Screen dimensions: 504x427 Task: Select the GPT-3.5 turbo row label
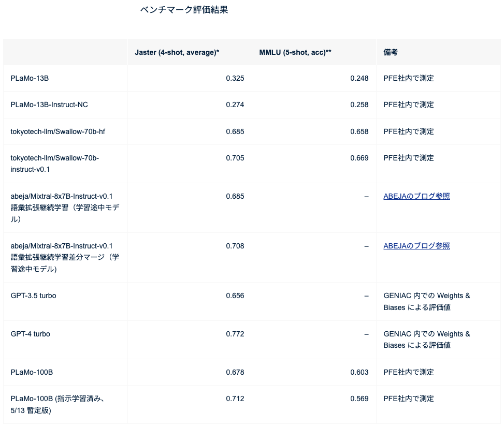pos(33,296)
